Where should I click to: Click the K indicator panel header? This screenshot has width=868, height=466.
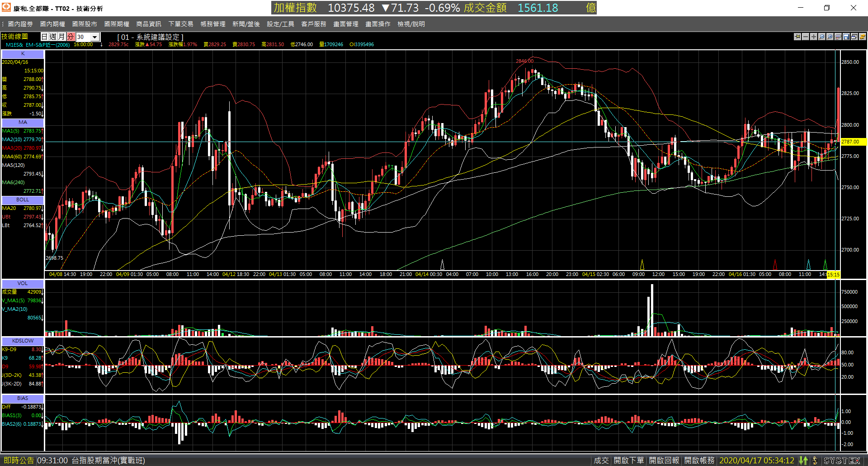[23, 54]
